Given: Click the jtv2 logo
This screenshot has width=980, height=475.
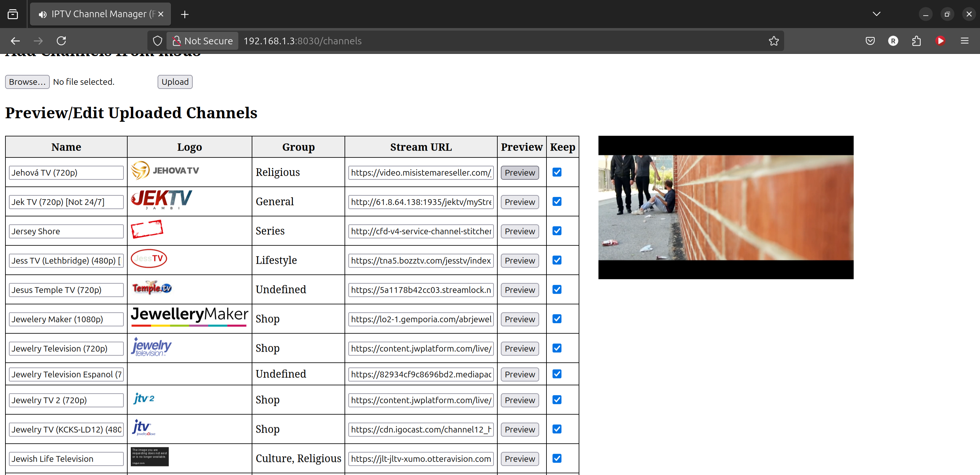Looking at the screenshot, I should click(144, 398).
